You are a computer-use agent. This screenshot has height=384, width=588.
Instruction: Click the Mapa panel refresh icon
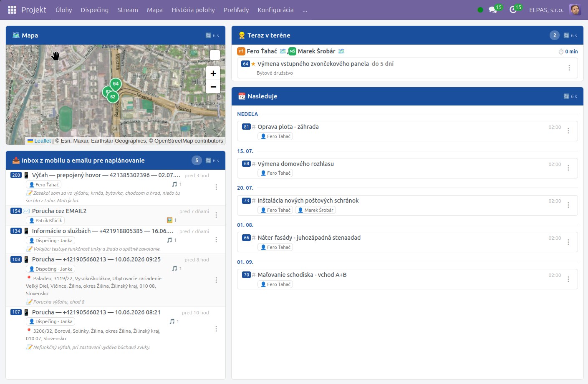pos(208,35)
